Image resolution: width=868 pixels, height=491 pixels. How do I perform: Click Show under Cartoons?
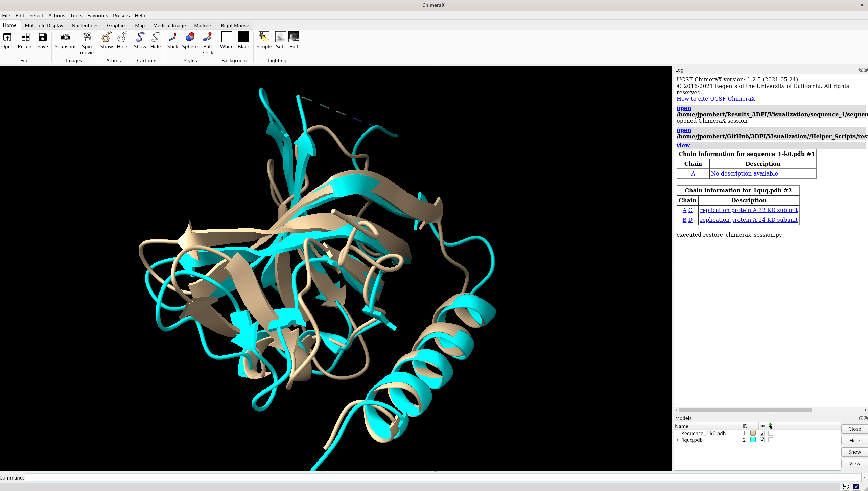click(x=140, y=37)
